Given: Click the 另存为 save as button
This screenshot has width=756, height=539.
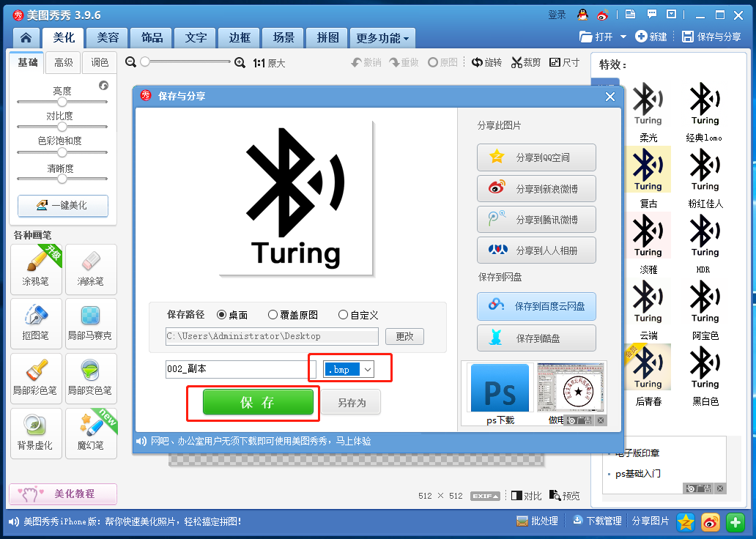Looking at the screenshot, I should (352, 403).
